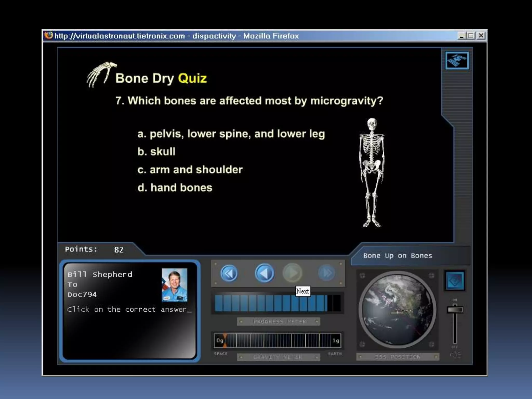
Task: Click the blue help diamond icon
Action: click(x=455, y=281)
